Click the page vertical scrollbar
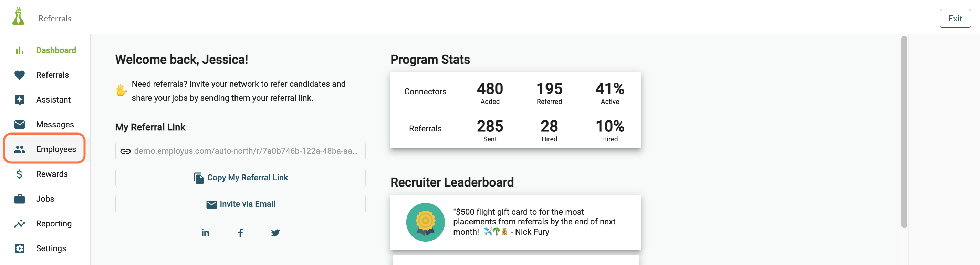This screenshot has height=265, width=980. (x=904, y=132)
